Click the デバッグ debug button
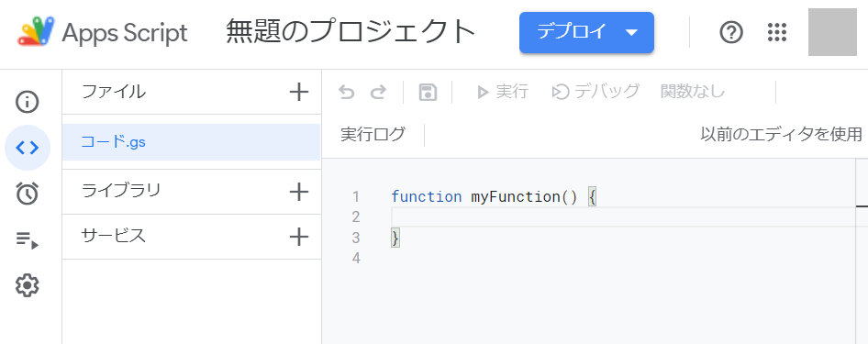 click(595, 92)
